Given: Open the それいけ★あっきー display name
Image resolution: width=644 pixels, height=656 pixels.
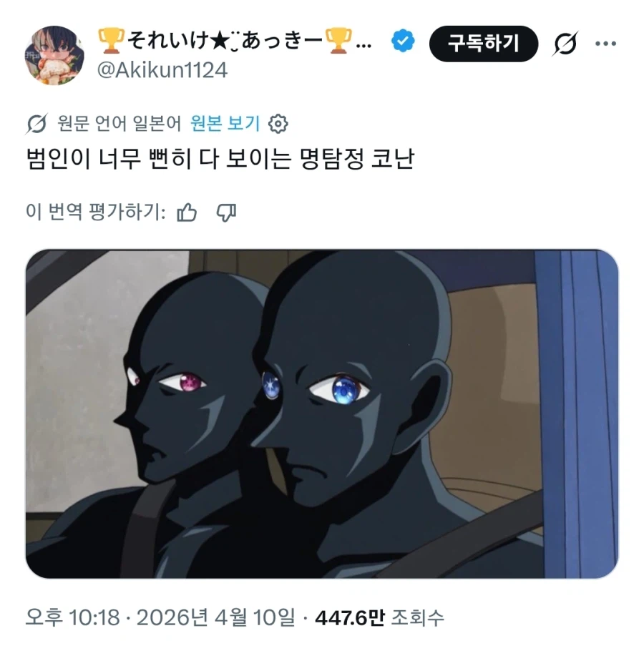Looking at the screenshot, I should 235,41.
